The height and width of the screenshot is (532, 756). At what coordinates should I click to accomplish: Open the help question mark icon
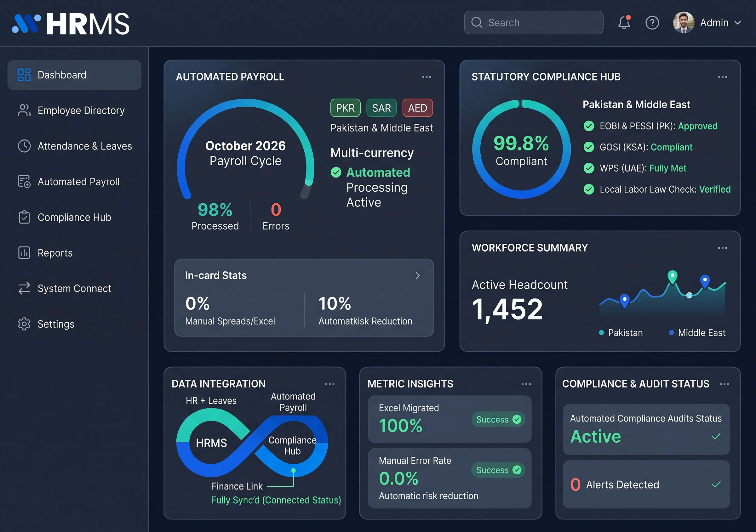652,23
